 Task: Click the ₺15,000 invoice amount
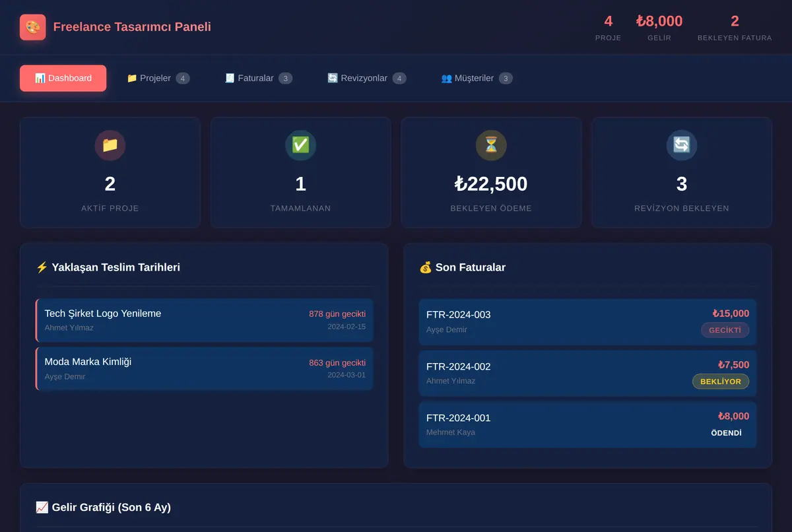click(x=731, y=314)
